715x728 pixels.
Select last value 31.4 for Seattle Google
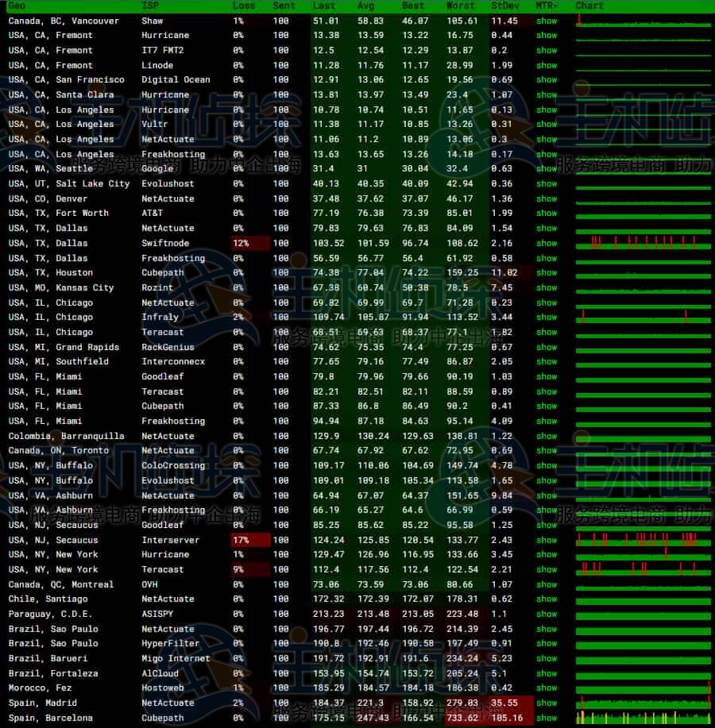point(323,168)
